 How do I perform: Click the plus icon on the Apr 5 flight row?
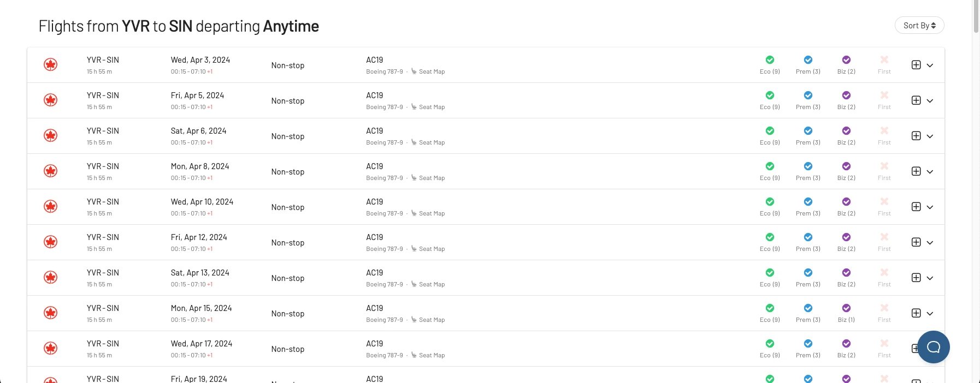pos(916,100)
